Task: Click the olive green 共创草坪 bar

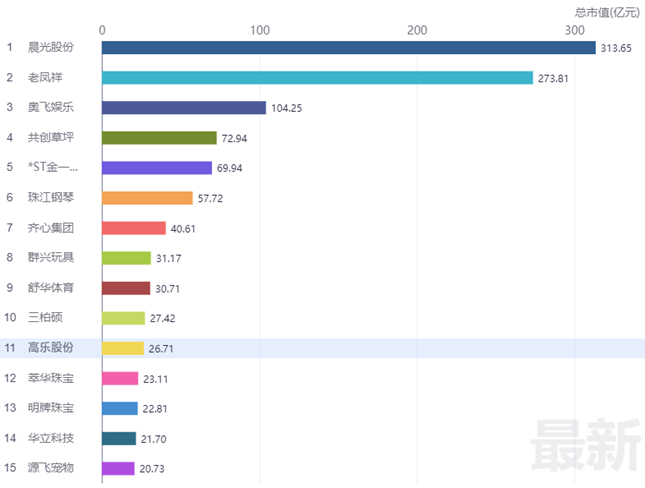Action: tap(160, 138)
